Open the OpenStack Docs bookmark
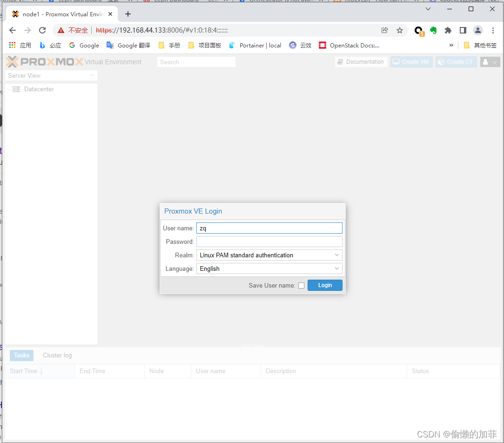504x443 pixels. (349, 45)
